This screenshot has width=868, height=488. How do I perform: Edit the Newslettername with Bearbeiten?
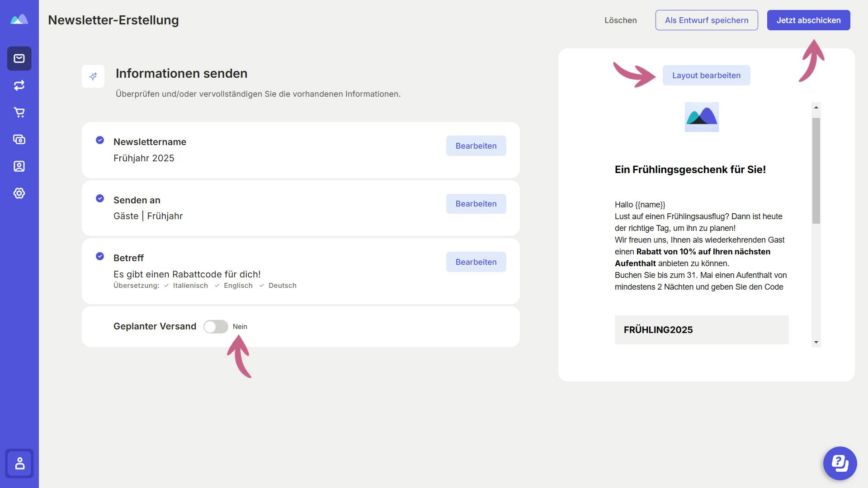click(x=476, y=146)
